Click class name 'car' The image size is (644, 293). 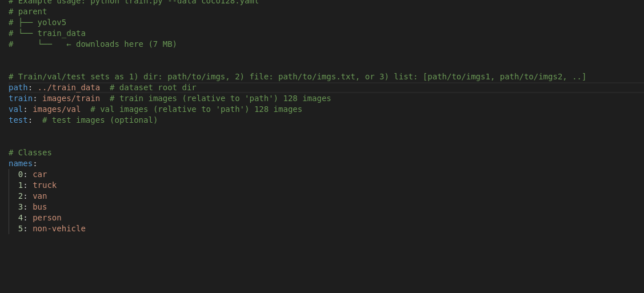tap(40, 174)
